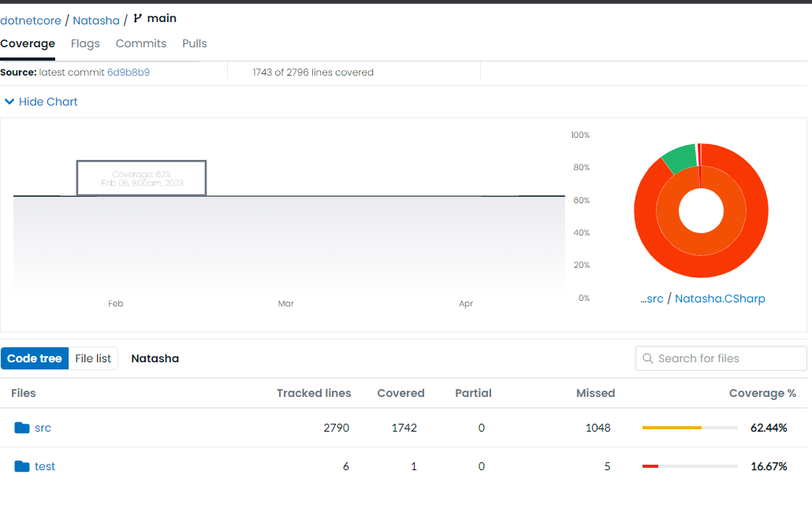Screen dimensions: 812x508
Task: Switch to Code tree view
Action: pos(35,358)
